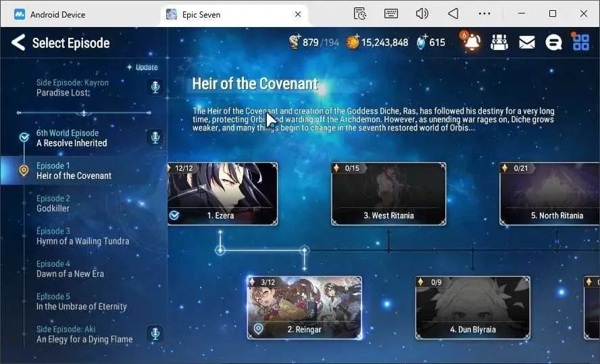Open the chat bubble icon
The image size is (600, 364).
(553, 43)
